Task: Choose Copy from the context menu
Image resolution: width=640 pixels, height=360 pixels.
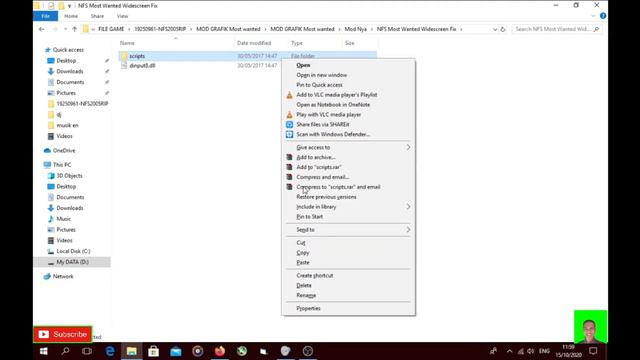Action: click(x=302, y=253)
